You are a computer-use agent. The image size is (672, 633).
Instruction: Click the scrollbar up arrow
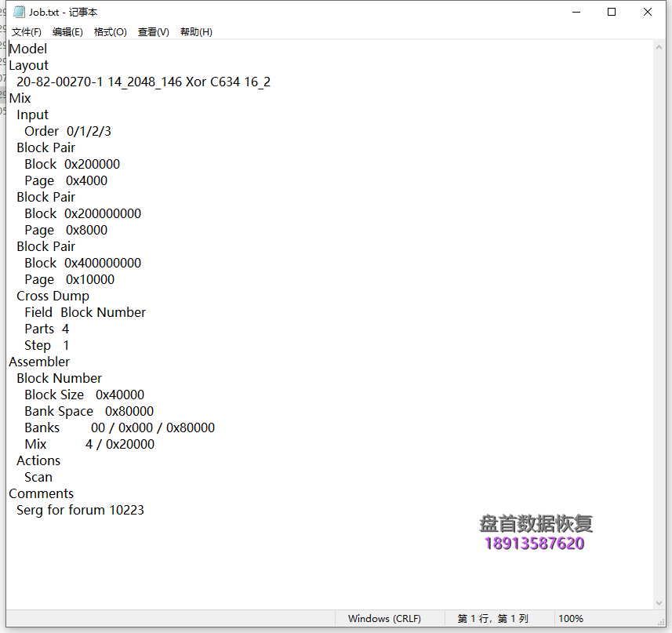pyautogui.click(x=659, y=48)
